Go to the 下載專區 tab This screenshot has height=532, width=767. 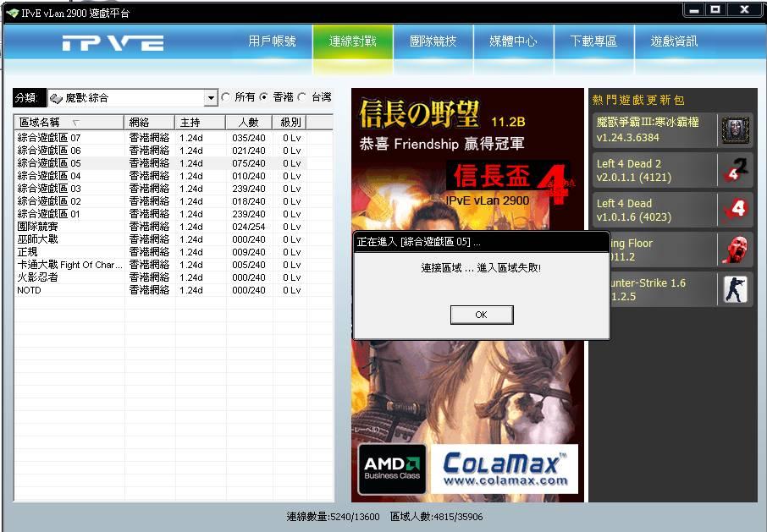593,41
